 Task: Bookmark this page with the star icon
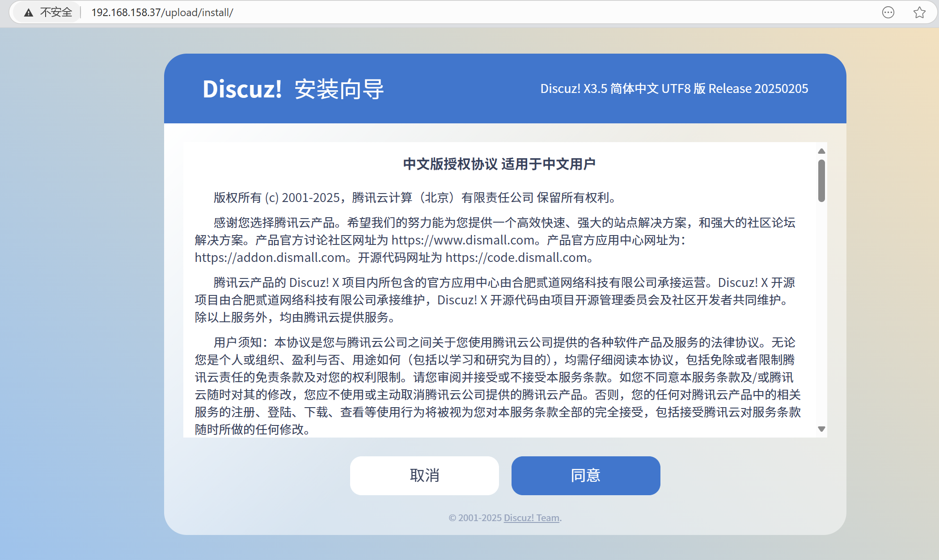point(919,13)
